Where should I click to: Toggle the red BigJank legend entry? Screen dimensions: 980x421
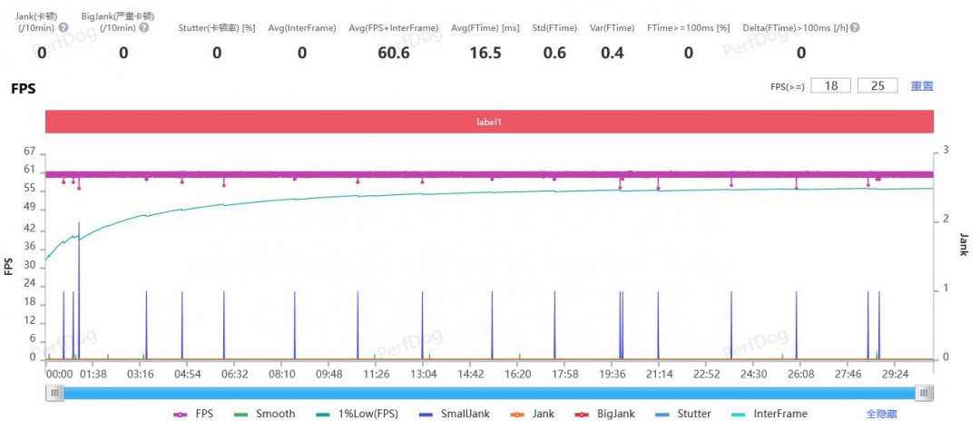coord(604,414)
